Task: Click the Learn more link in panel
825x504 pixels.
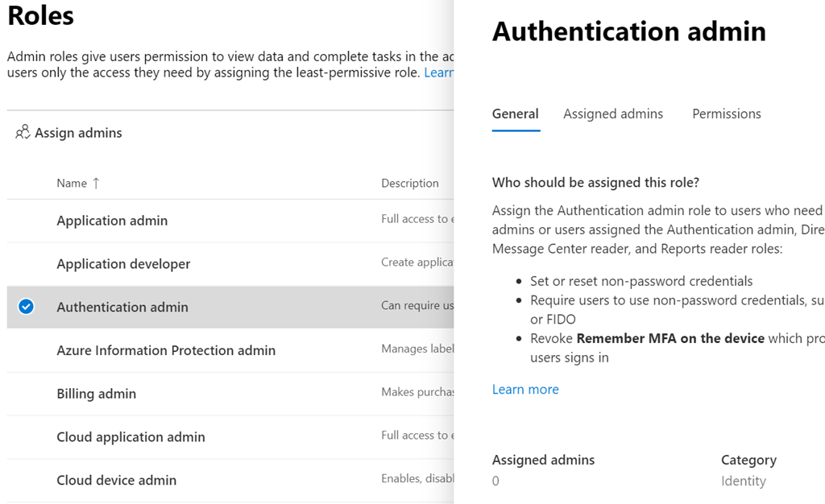Action: [x=525, y=390]
